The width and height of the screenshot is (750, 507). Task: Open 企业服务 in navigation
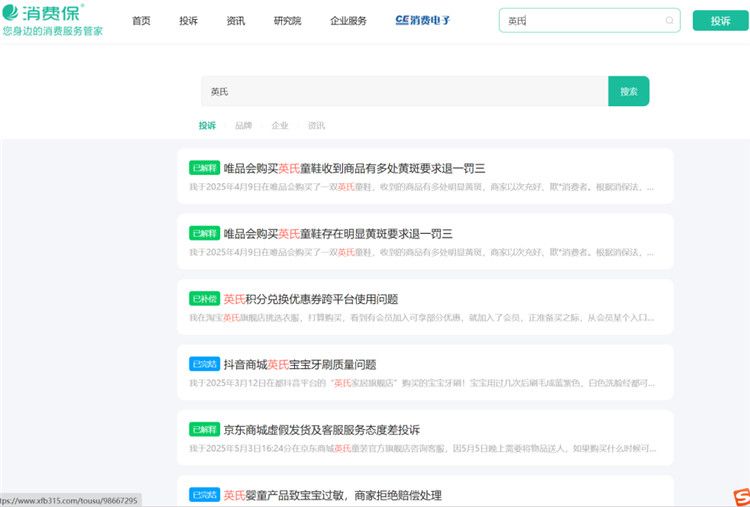[348, 21]
